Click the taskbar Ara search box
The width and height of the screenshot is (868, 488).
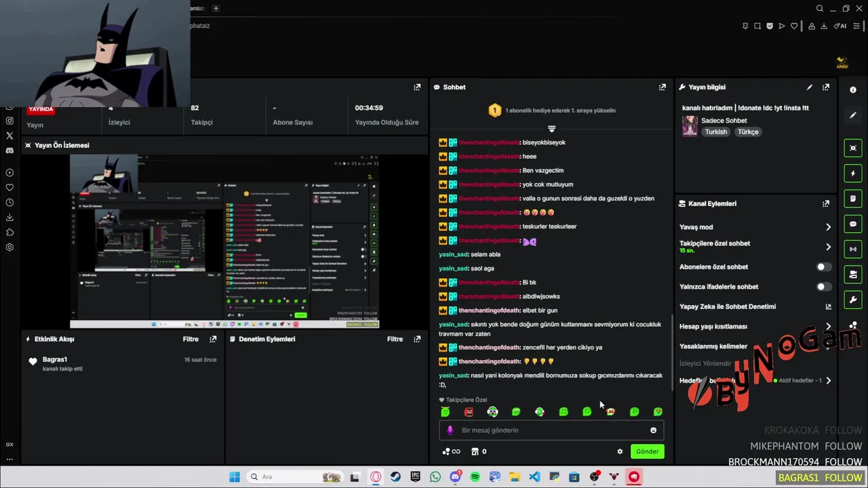(x=296, y=477)
